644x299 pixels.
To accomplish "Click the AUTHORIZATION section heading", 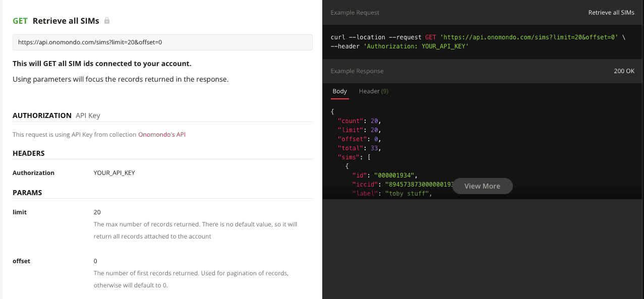I will coord(42,115).
